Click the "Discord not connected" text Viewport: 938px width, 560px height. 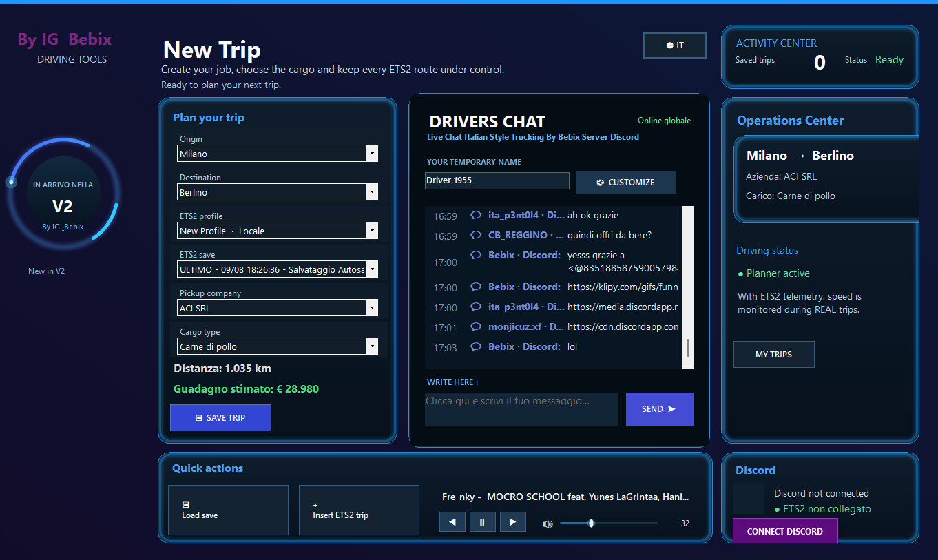pos(822,493)
